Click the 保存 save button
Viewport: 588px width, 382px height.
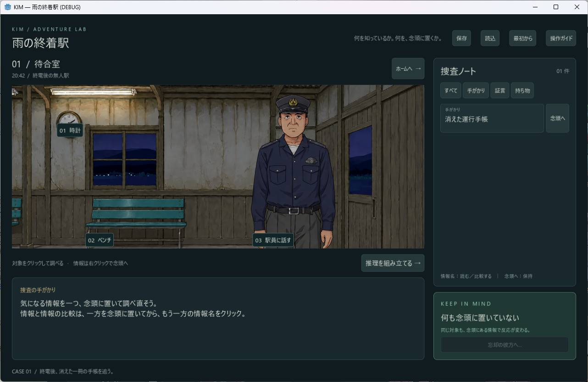coord(461,38)
